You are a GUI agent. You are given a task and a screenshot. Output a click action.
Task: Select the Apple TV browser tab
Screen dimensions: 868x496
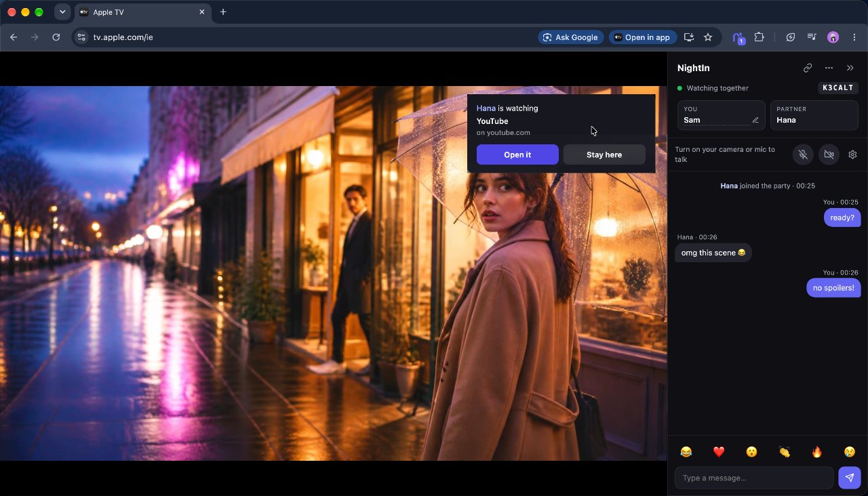pyautogui.click(x=142, y=12)
